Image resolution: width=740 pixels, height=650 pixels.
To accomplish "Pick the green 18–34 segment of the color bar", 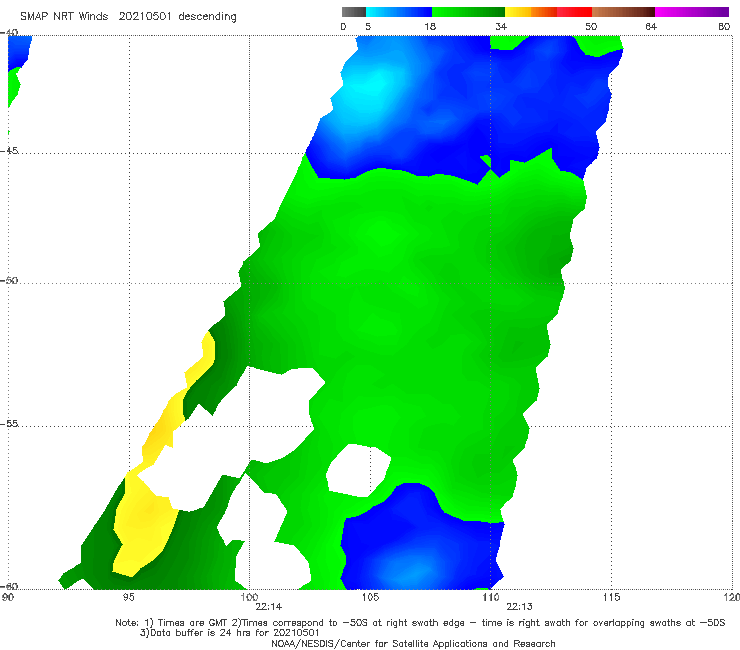I will [x=468, y=12].
